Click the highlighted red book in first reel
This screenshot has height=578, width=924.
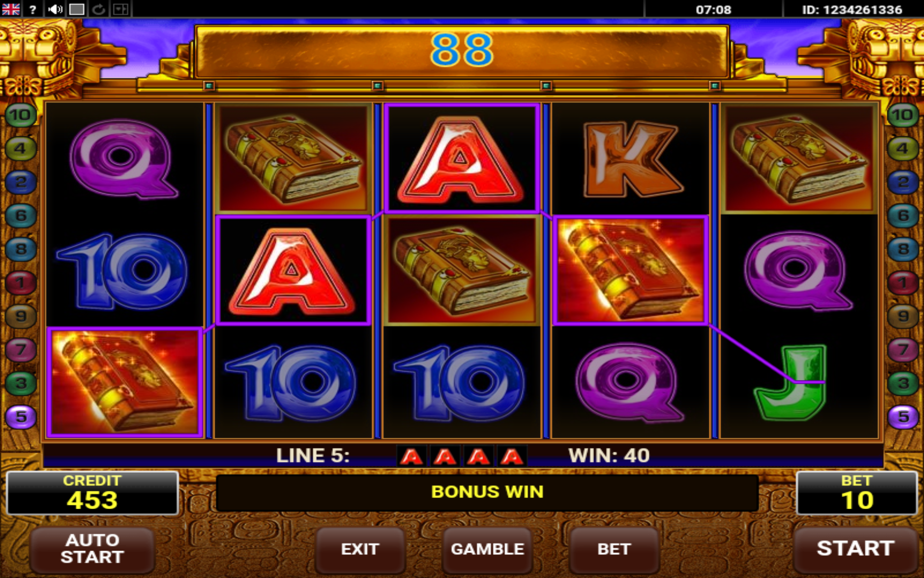pyautogui.click(x=125, y=382)
